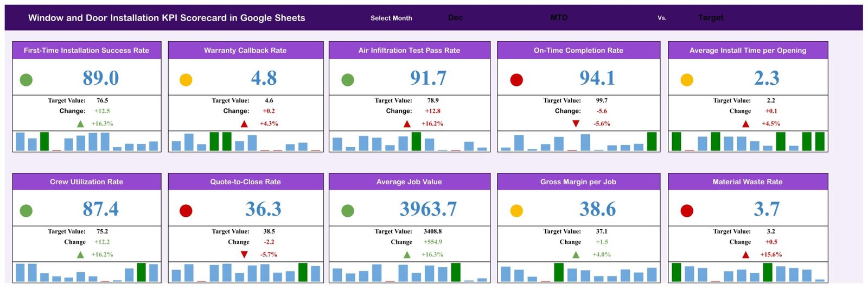This screenshot has height=288, width=868.
Task: Click the red down arrow beside -5.7%
Action: pos(244,255)
